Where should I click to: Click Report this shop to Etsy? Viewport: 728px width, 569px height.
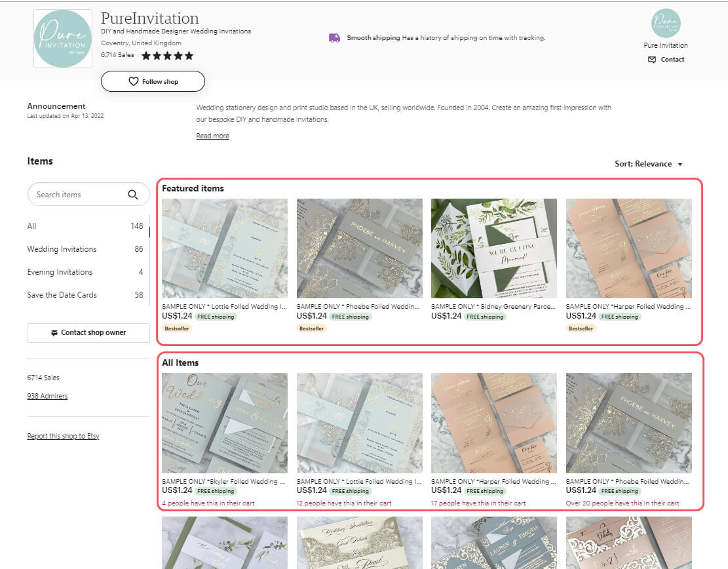[x=63, y=435]
